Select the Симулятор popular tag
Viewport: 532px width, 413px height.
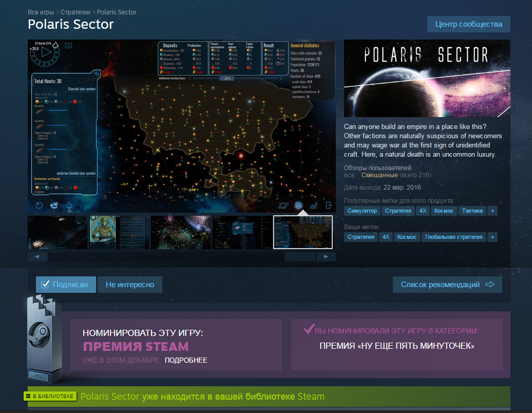[362, 211]
